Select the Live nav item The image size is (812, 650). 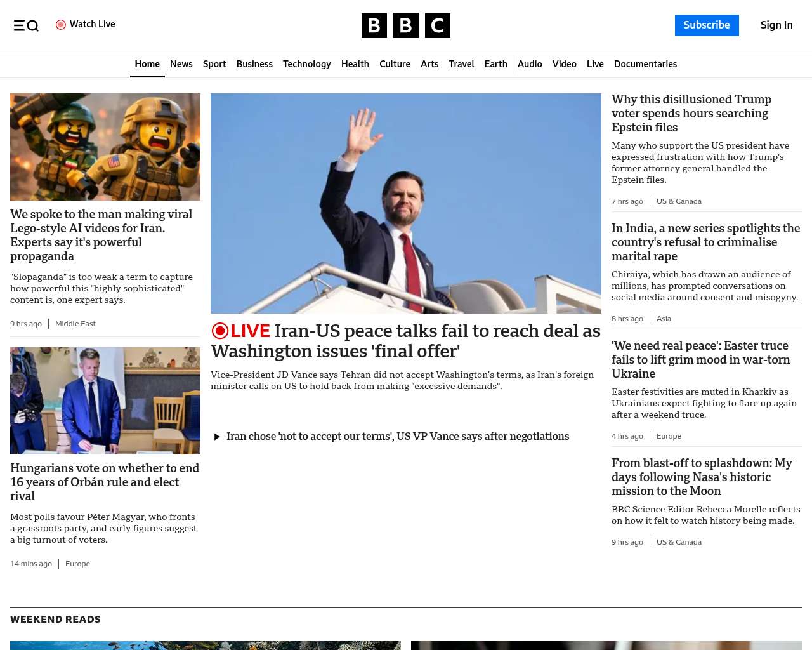coord(595,64)
